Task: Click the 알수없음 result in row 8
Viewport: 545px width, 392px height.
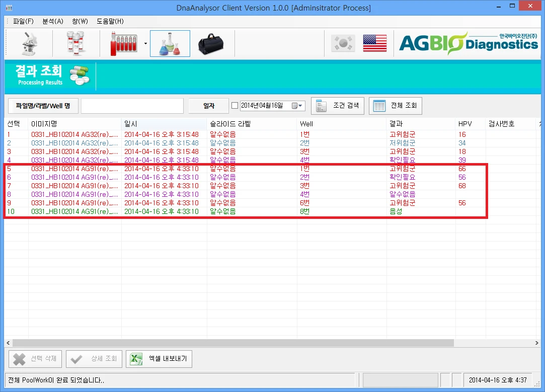Action: click(x=402, y=194)
